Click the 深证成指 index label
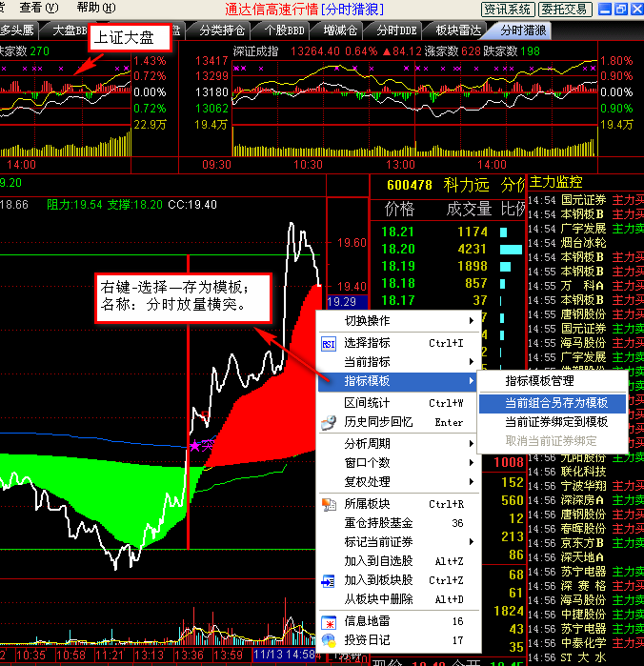 [x=255, y=51]
